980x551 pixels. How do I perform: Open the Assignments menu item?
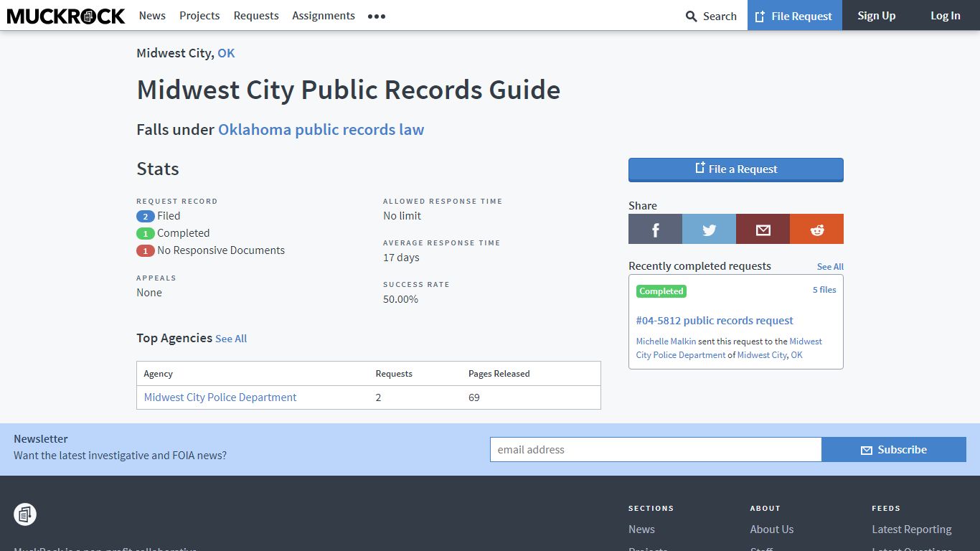(324, 16)
